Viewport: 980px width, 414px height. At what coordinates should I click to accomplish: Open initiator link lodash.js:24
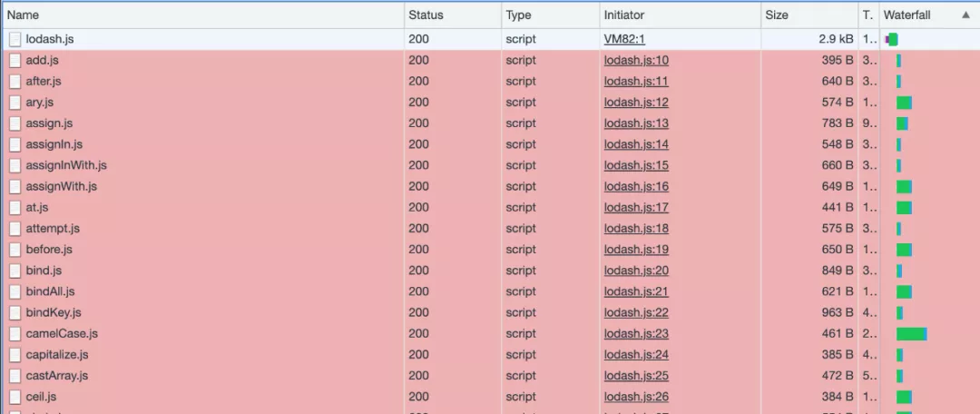pyautogui.click(x=636, y=355)
